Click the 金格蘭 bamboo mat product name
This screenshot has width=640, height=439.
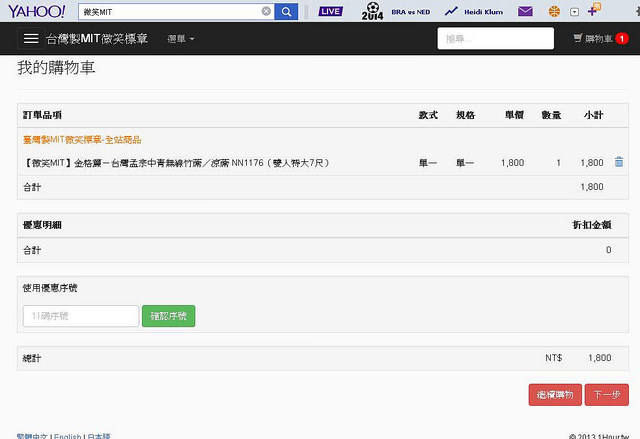(176, 163)
